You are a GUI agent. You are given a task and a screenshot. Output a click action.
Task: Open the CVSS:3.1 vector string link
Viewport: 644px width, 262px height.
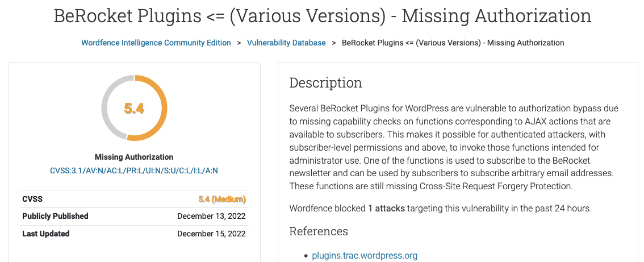[134, 170]
